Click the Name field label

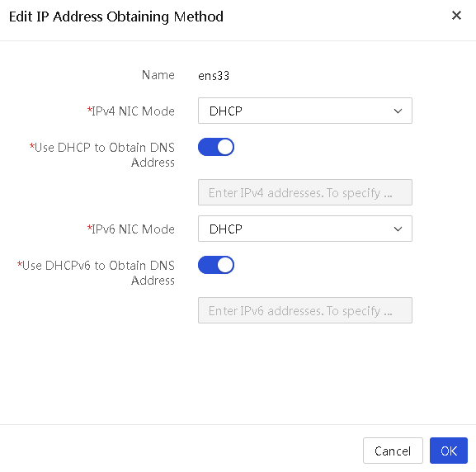click(x=158, y=75)
